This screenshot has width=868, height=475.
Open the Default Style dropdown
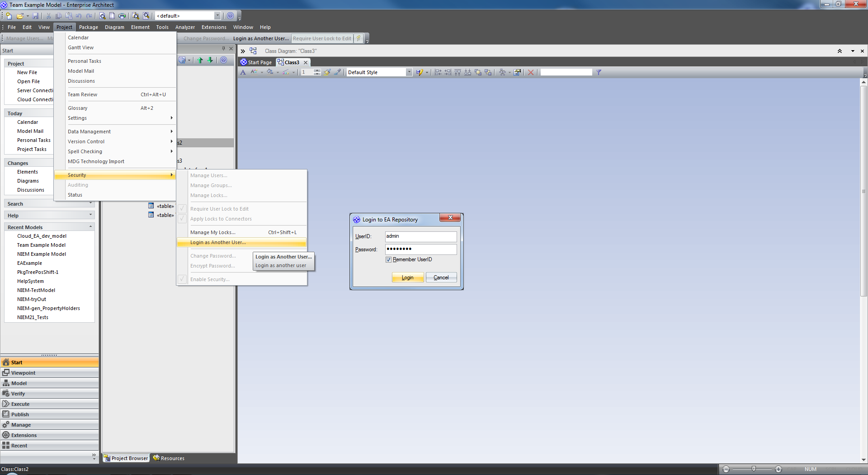point(409,72)
